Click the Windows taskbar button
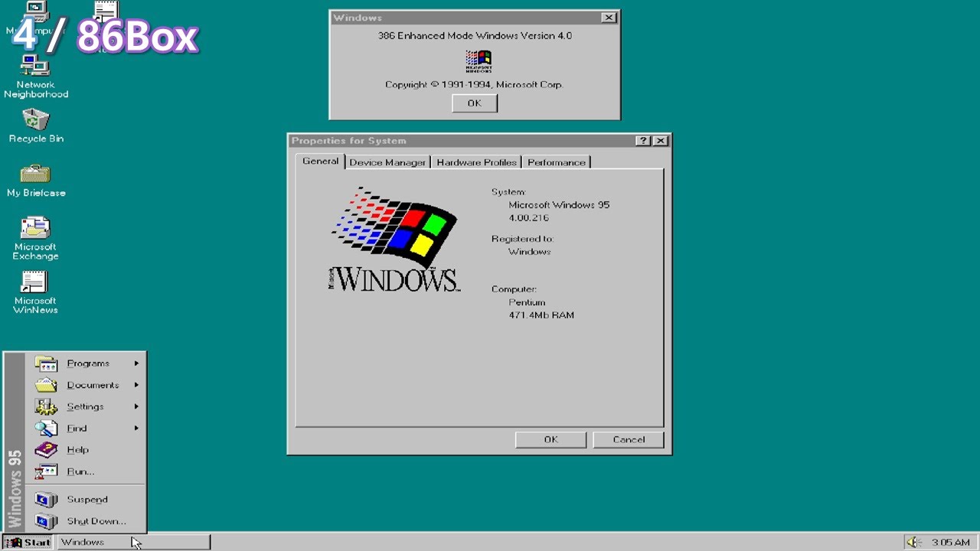 [133, 542]
